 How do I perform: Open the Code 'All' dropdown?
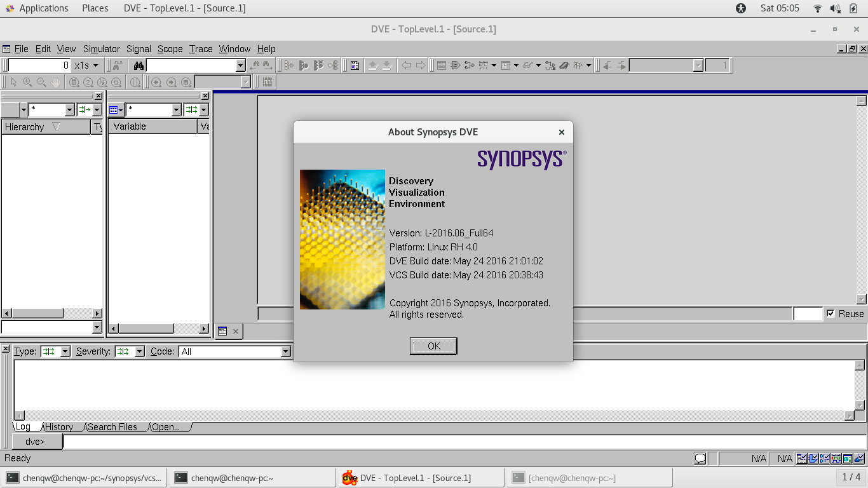pos(285,351)
